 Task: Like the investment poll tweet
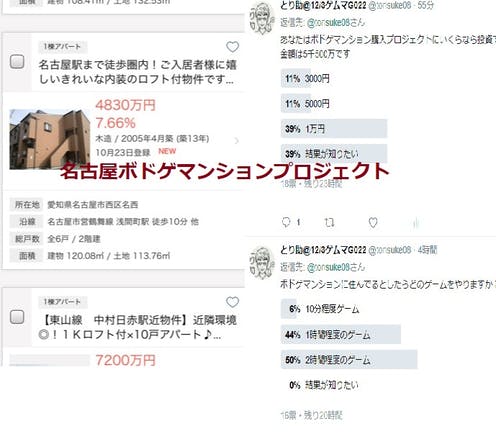[373, 222]
